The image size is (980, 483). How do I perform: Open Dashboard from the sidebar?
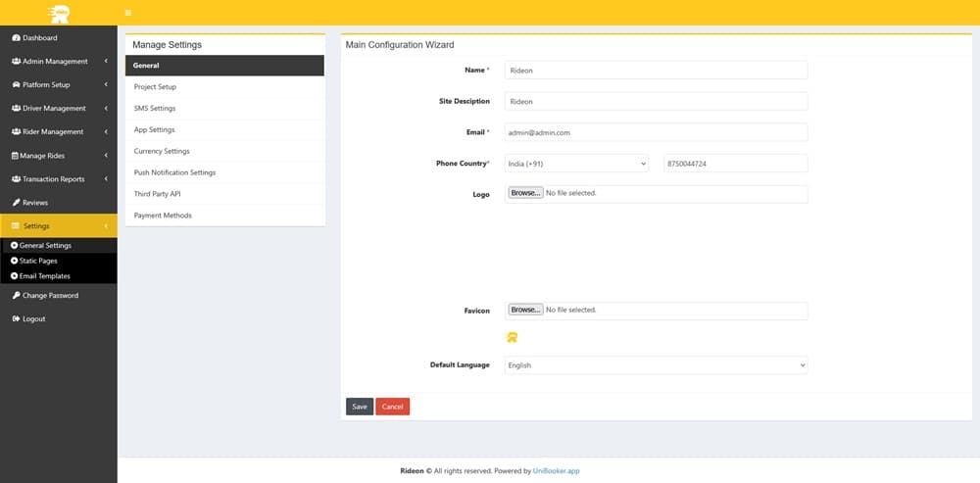39,38
